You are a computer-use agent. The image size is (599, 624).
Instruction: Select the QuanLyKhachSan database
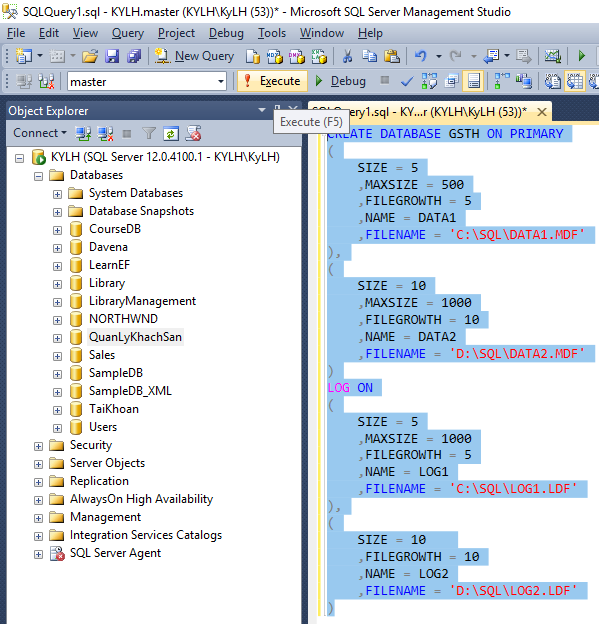pyautogui.click(x=135, y=337)
